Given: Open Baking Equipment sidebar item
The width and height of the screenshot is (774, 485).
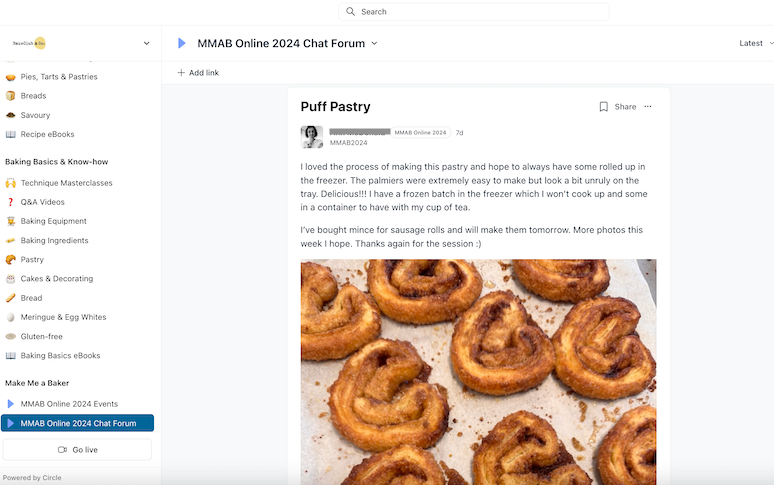Looking at the screenshot, I should pyautogui.click(x=53, y=221).
